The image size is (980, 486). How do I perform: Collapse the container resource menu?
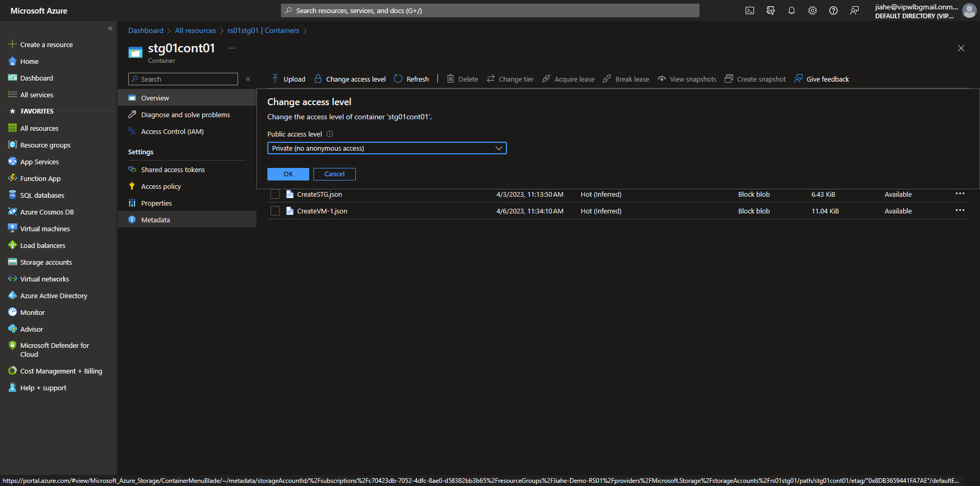pyautogui.click(x=248, y=79)
